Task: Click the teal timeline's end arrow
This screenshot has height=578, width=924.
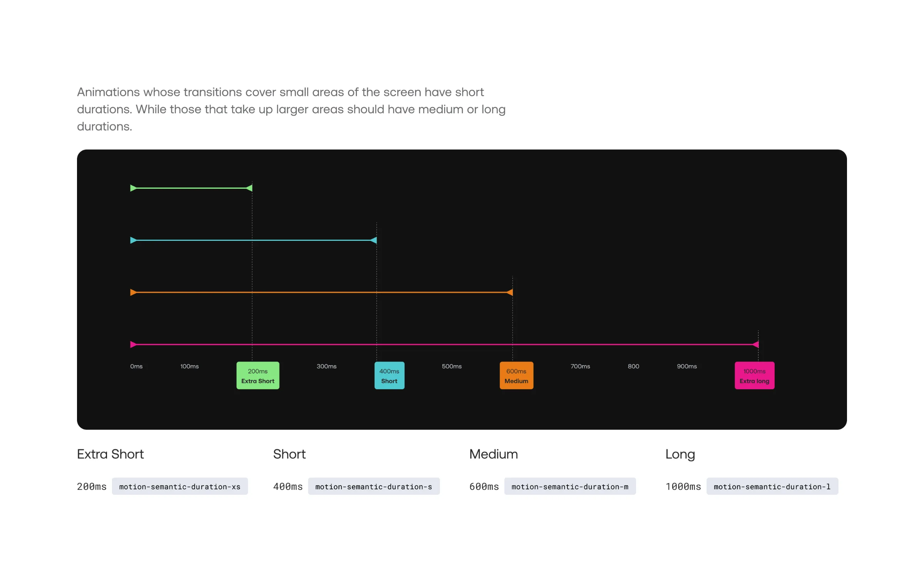Action: tap(373, 240)
